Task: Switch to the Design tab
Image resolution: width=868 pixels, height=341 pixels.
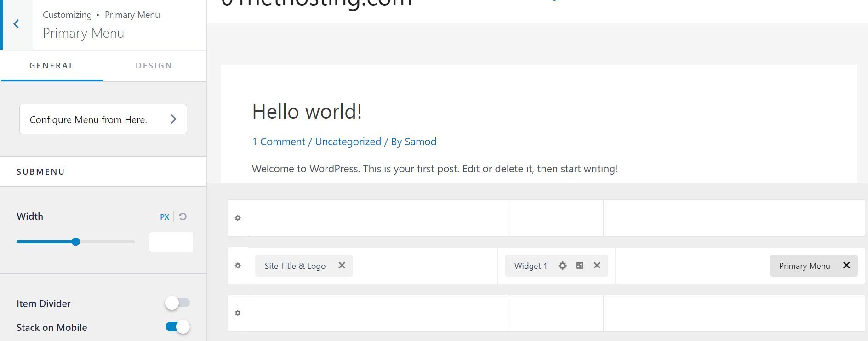Action: click(154, 66)
